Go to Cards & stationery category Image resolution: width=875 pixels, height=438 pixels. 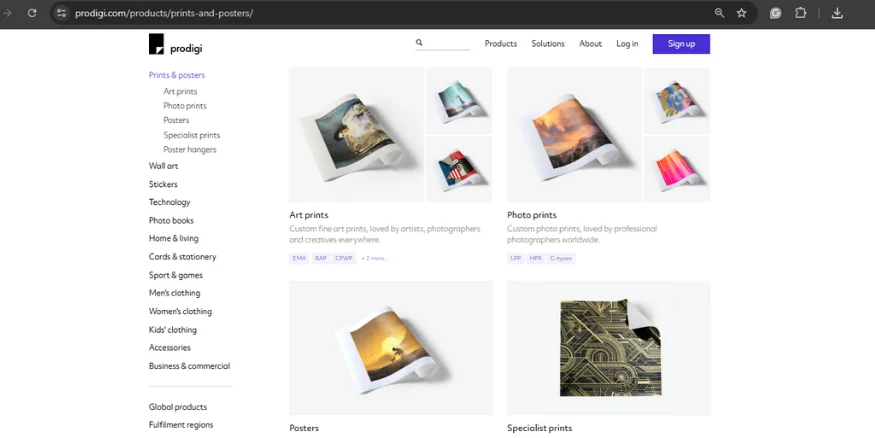click(x=182, y=257)
